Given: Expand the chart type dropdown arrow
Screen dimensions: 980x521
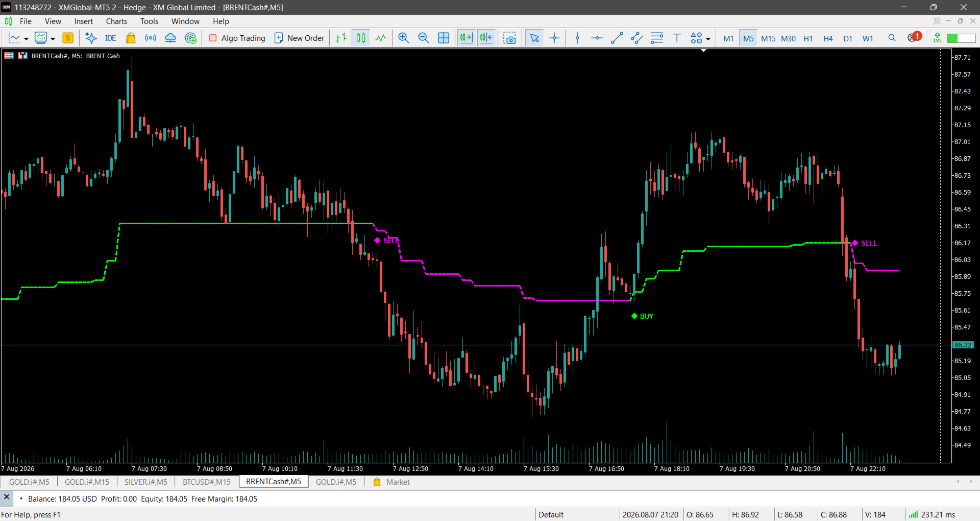Looking at the screenshot, I should tap(26, 39).
